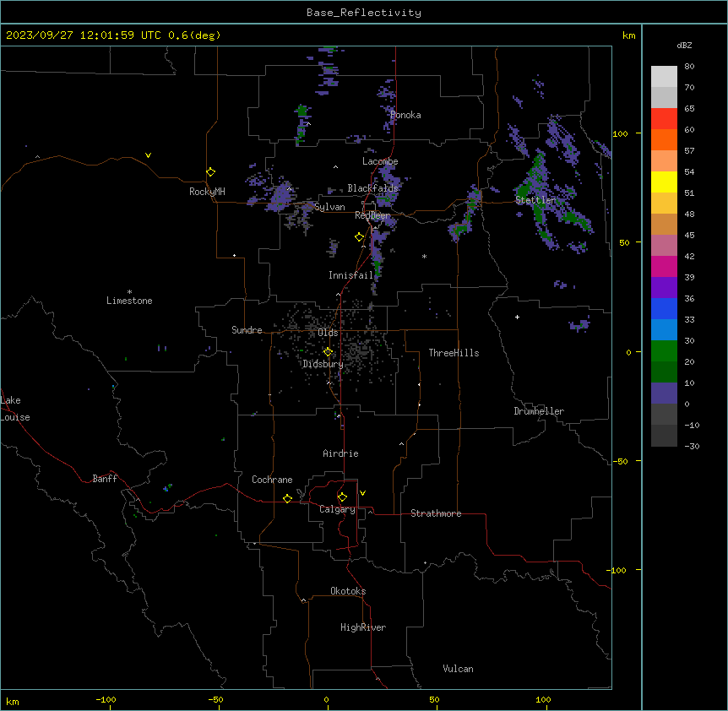This screenshot has width=728, height=711.
Task: Select the Cochrane label
Action: (x=272, y=480)
